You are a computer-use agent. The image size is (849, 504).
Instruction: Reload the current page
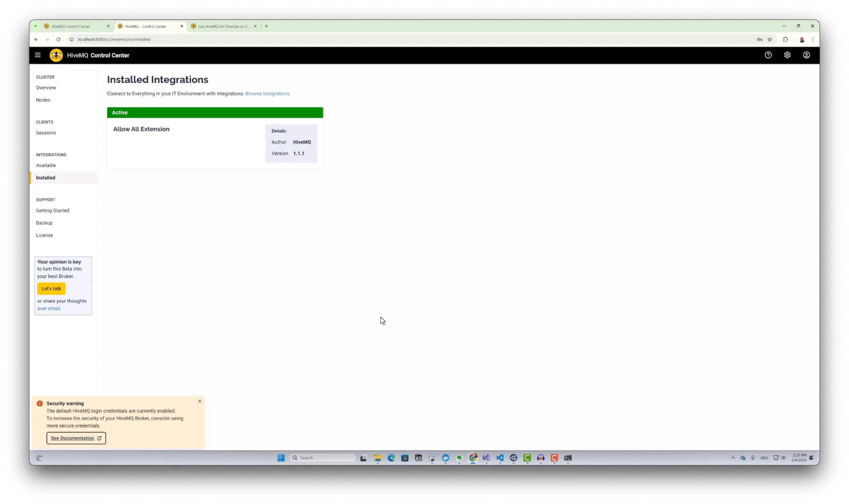click(58, 39)
